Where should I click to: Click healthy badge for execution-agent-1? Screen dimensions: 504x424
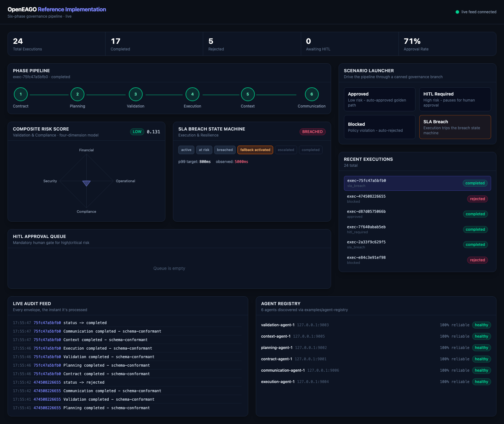pos(481,382)
